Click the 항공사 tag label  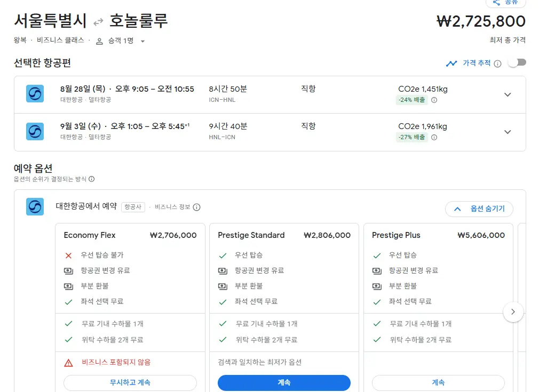coord(133,207)
